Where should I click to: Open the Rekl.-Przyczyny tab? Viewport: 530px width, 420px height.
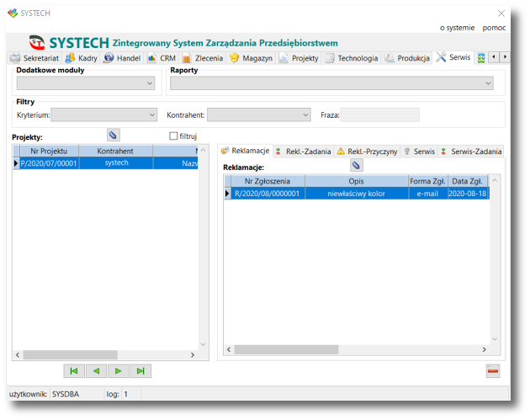(x=367, y=152)
